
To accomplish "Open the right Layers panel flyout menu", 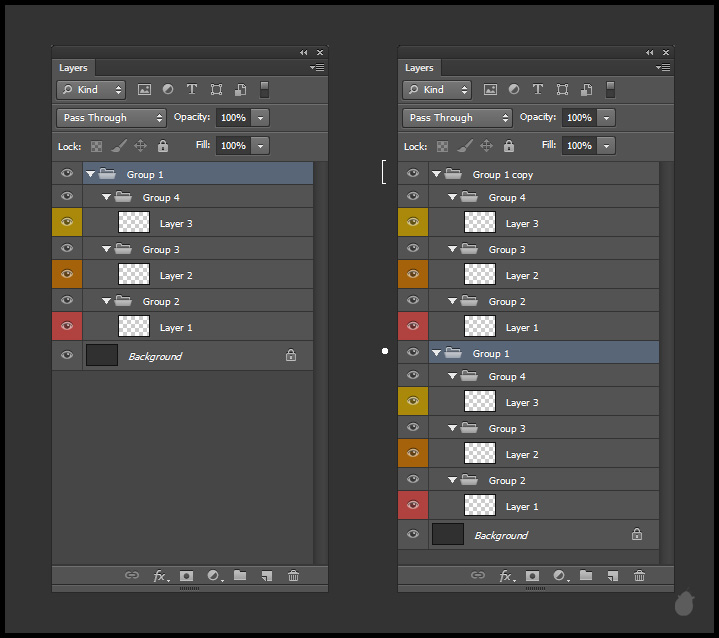I will (x=663, y=68).
